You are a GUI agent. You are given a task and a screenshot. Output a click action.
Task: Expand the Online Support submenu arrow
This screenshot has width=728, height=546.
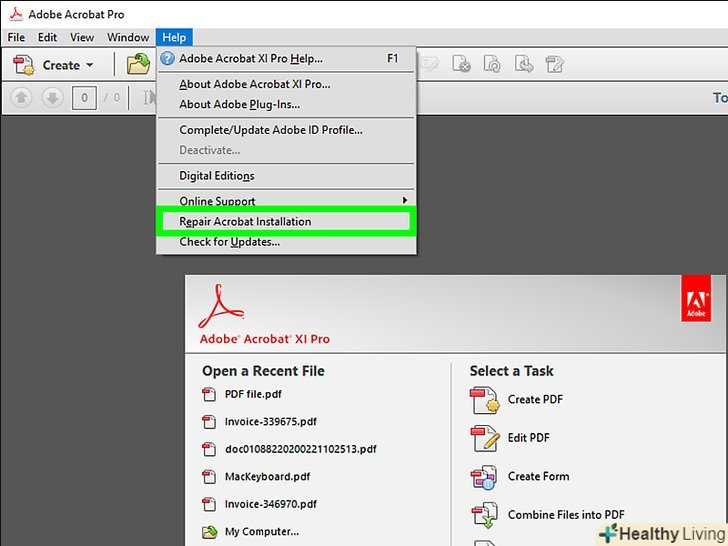(405, 200)
